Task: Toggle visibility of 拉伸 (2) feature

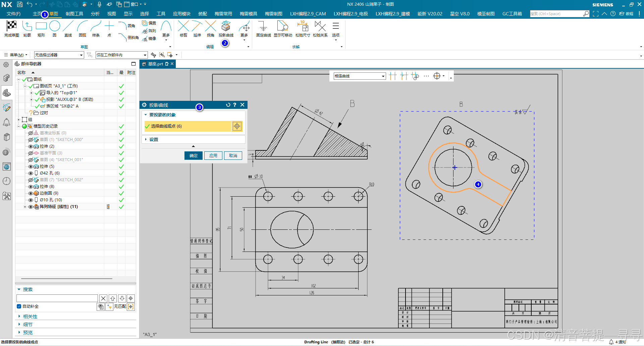Action: point(31,146)
